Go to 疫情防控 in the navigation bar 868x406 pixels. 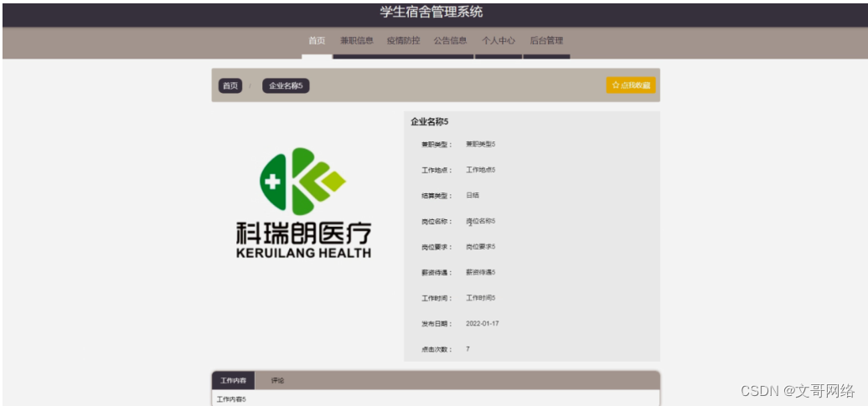pos(403,41)
